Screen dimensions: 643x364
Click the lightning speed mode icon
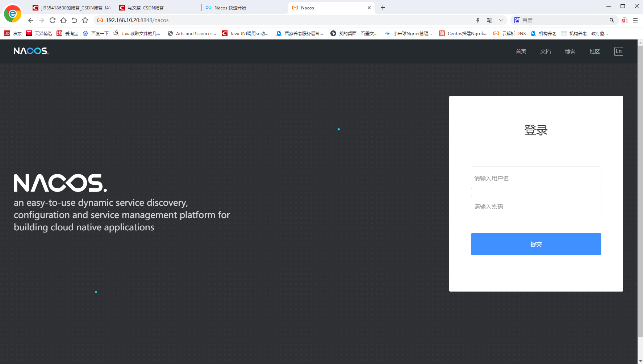(x=478, y=20)
